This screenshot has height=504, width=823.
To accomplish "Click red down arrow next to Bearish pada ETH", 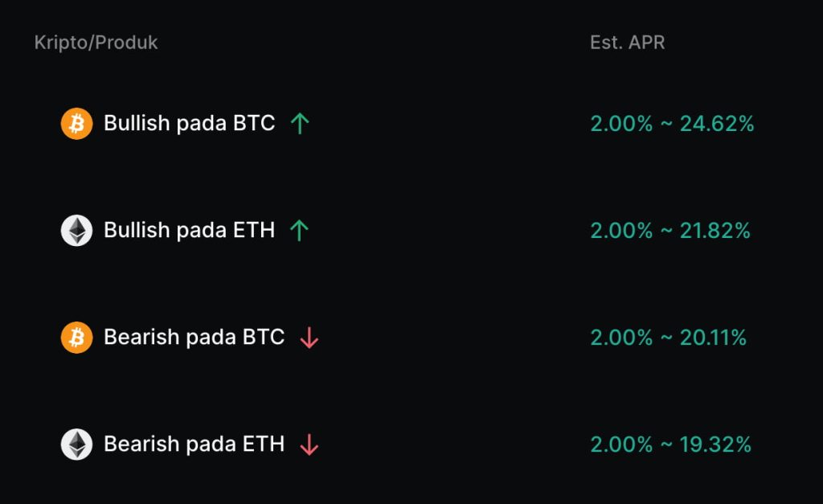I will coord(309,445).
